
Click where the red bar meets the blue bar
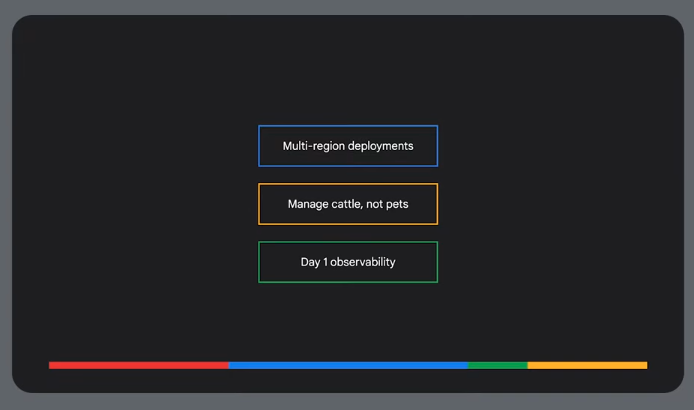coord(229,365)
